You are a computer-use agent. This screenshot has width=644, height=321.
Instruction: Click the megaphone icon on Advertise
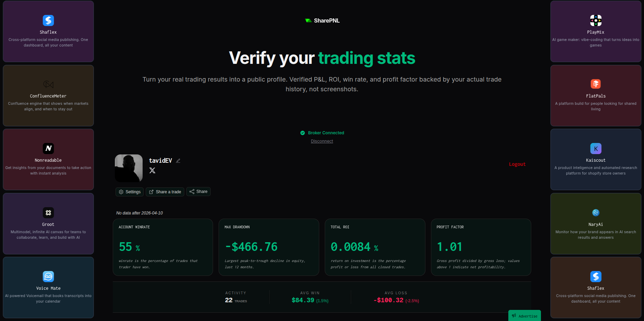coord(514,316)
